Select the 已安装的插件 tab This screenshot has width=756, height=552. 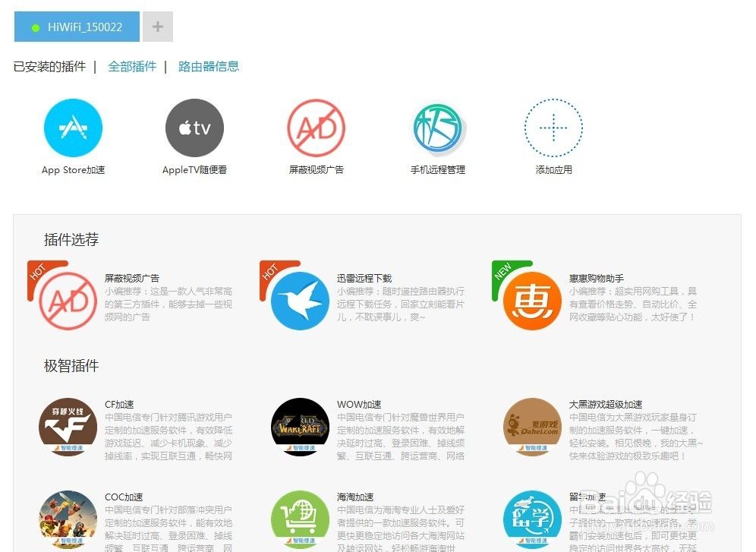pos(49,67)
